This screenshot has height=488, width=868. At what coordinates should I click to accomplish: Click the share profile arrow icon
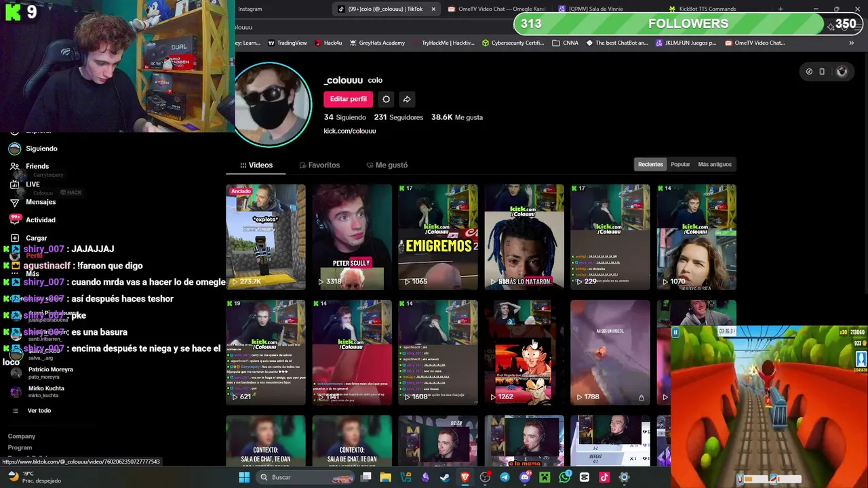click(407, 99)
